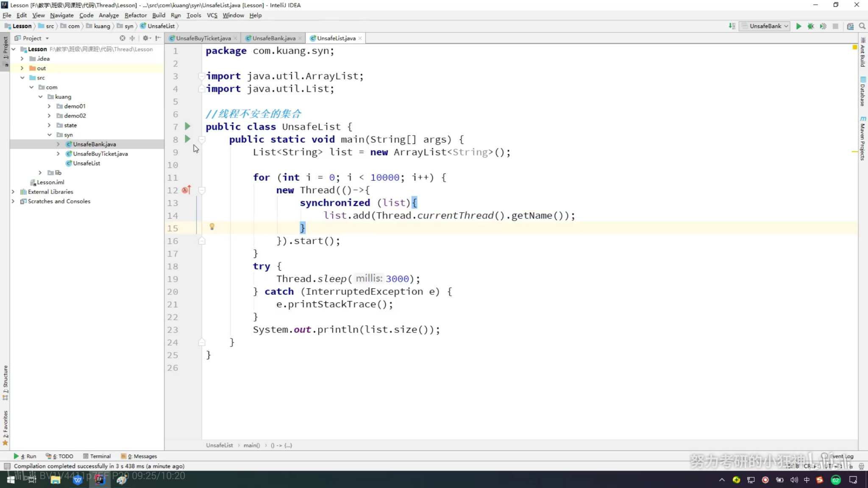
Task: Close the UnsafeList.java tab
Action: pos(360,38)
